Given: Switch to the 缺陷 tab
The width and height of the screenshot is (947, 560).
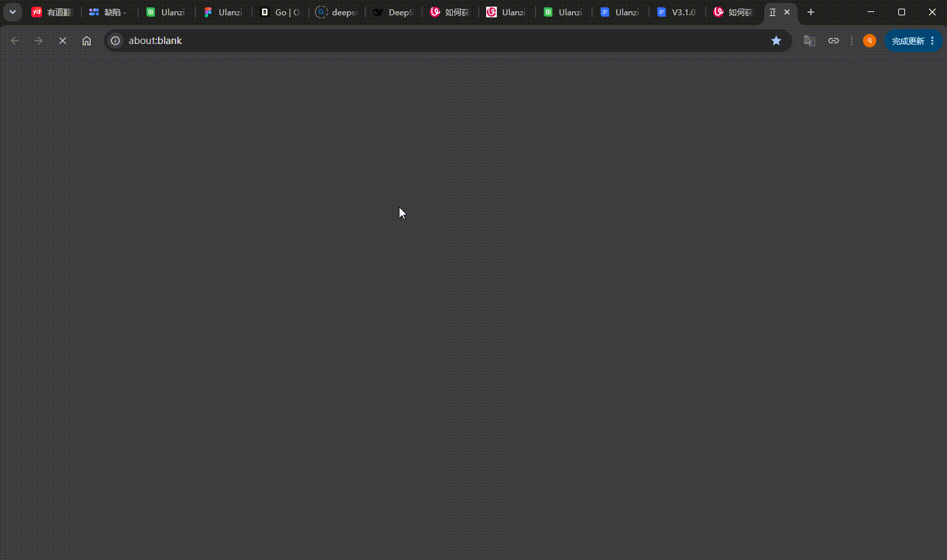Looking at the screenshot, I should (109, 12).
